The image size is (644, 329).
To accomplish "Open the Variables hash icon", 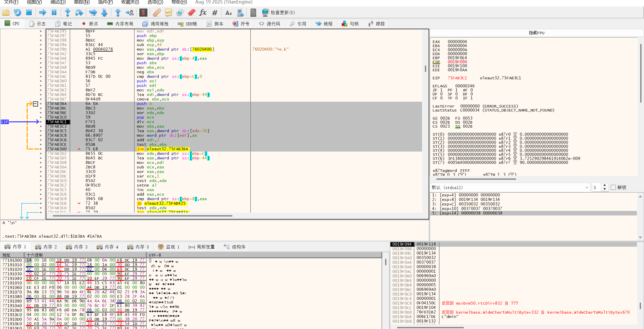I will [215, 12].
